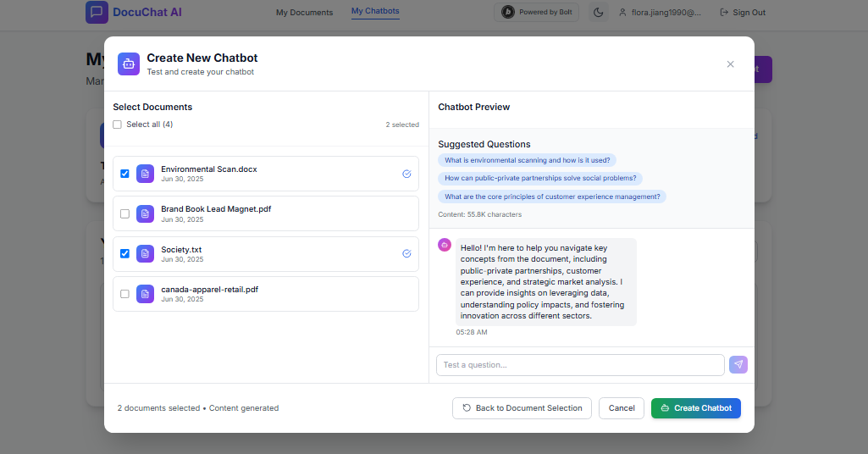
Task: Click the Cancel button
Action: (x=621, y=408)
